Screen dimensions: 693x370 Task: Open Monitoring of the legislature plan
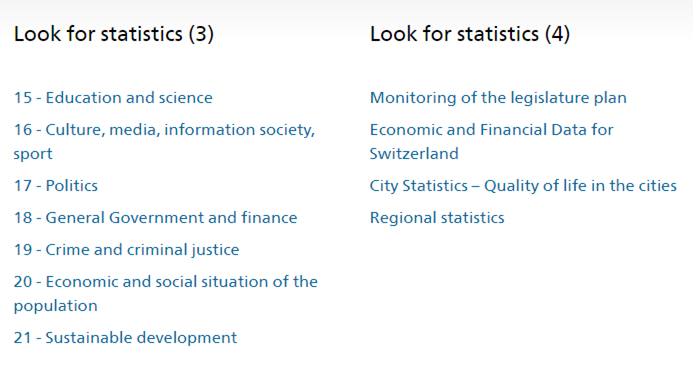[x=498, y=98]
